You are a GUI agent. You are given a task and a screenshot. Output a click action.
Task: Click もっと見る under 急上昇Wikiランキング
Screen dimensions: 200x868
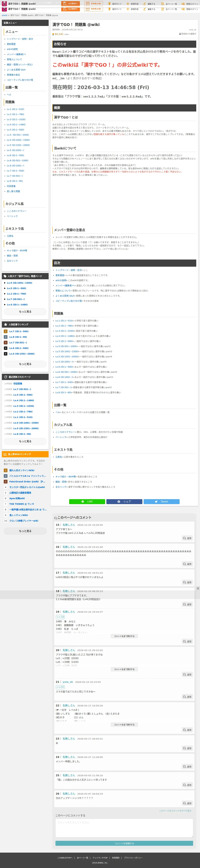(25, 531)
